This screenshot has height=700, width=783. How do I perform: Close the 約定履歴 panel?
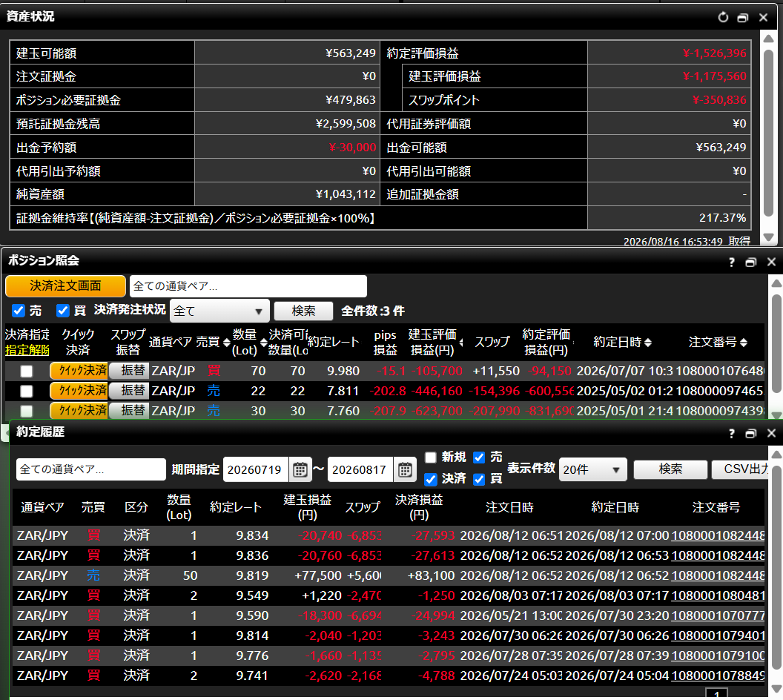coord(771,433)
